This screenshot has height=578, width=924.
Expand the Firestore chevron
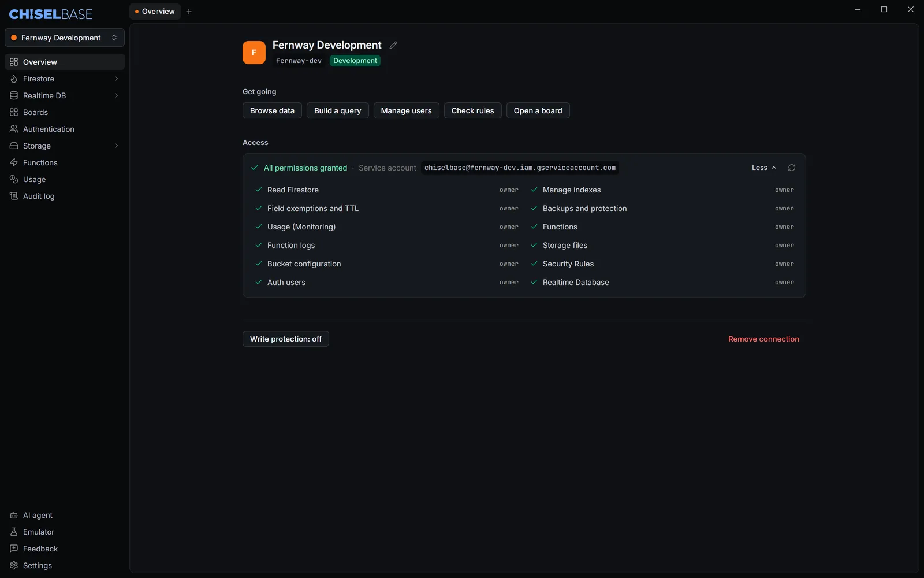coord(117,79)
